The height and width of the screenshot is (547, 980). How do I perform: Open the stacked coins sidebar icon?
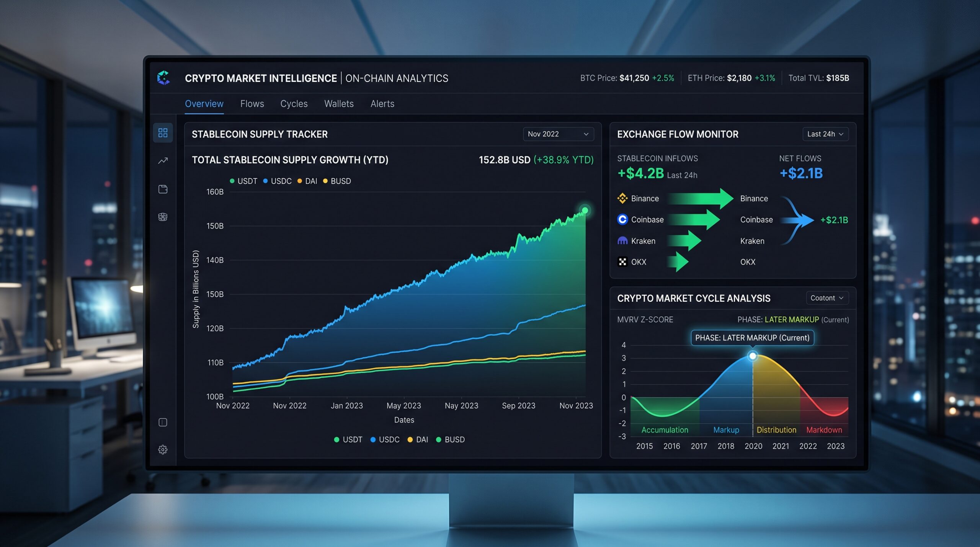point(163,217)
